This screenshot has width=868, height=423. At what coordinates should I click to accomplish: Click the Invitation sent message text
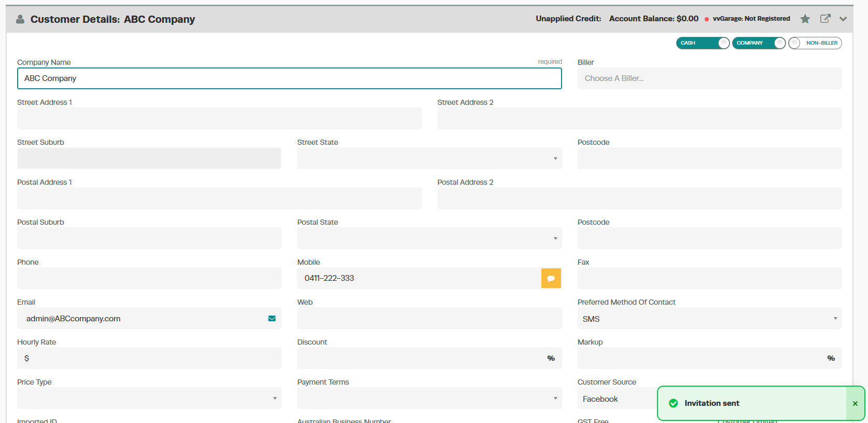[x=712, y=403]
